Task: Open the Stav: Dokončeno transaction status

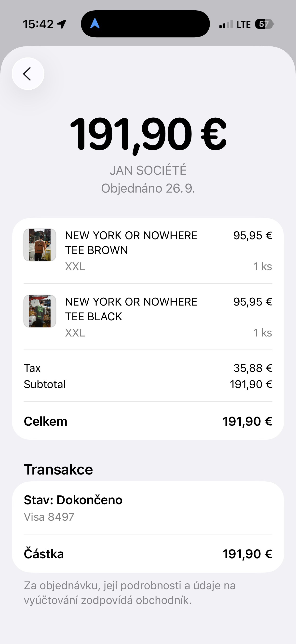Action: coord(73,500)
